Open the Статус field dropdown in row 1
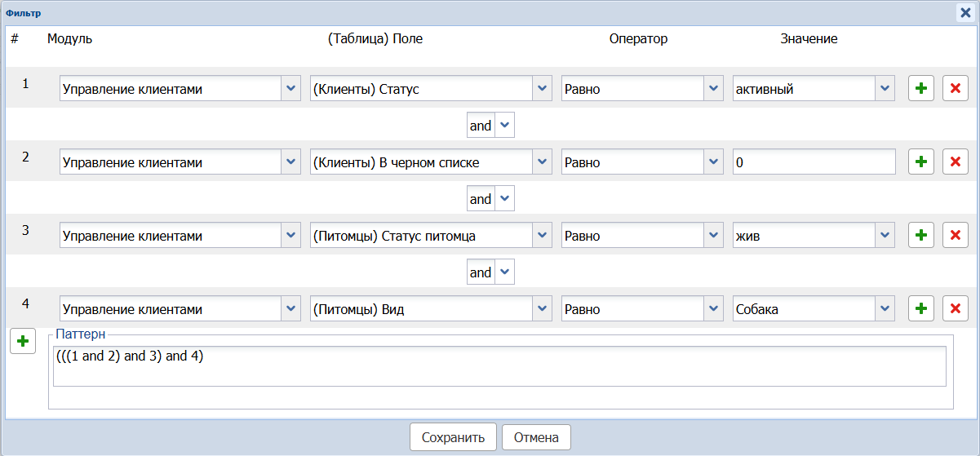Viewport: 980px width, 456px height. point(542,89)
